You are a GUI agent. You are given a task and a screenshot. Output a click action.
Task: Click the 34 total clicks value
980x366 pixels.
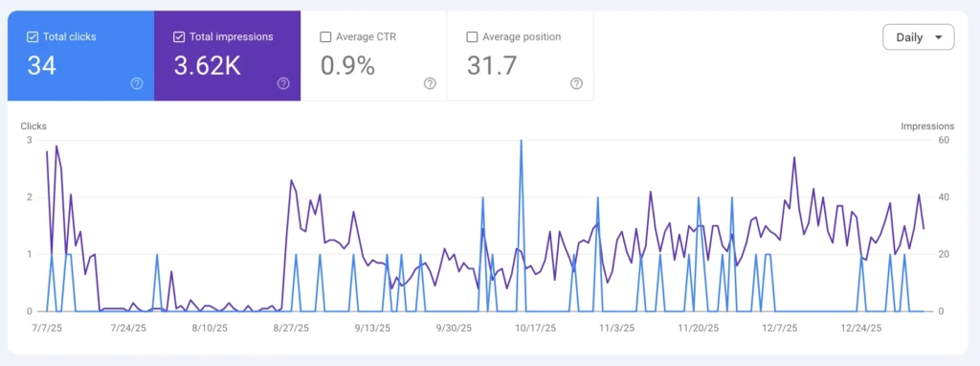42,65
